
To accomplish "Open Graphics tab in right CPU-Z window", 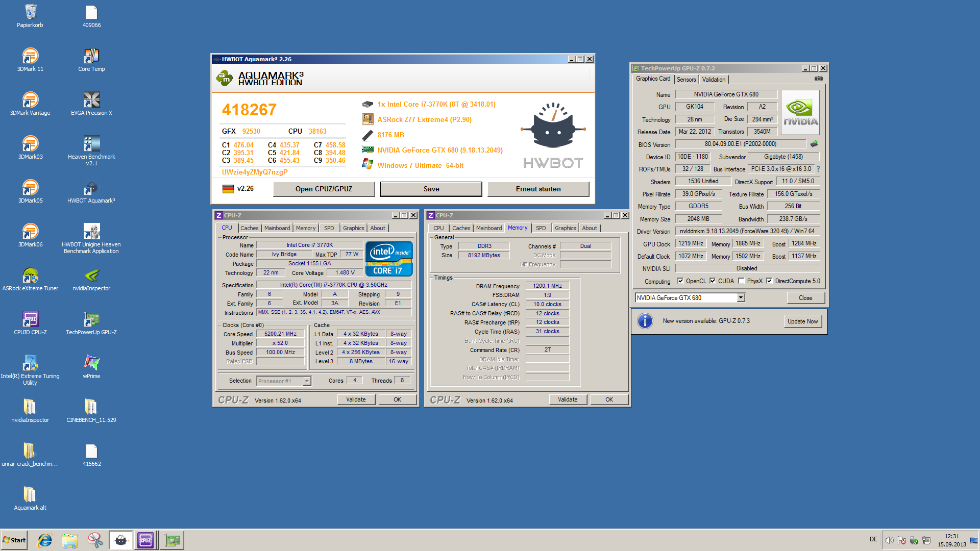I will tap(565, 228).
